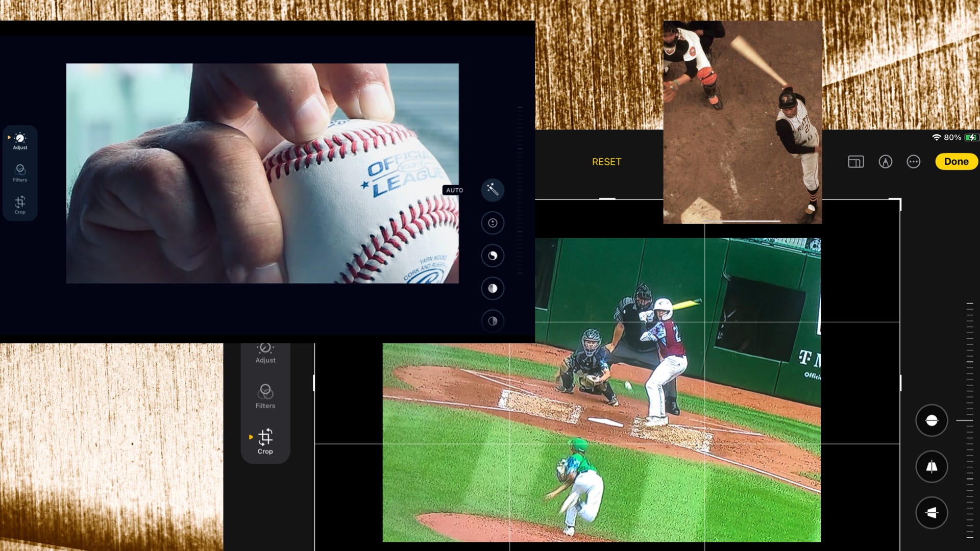
Task: Select the horizontal perspective correction icon
Action: (932, 512)
